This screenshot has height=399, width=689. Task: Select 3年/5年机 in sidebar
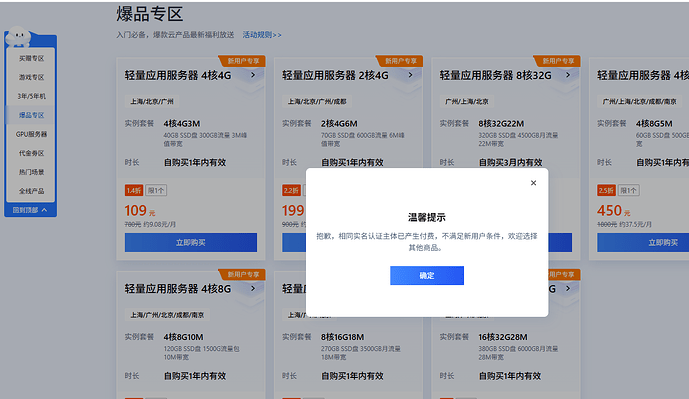pos(31,96)
